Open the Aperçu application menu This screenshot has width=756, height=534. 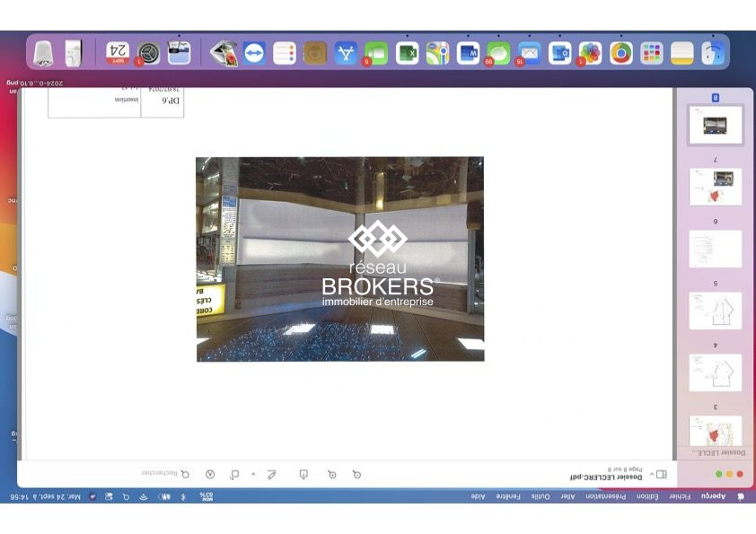pyautogui.click(x=713, y=496)
